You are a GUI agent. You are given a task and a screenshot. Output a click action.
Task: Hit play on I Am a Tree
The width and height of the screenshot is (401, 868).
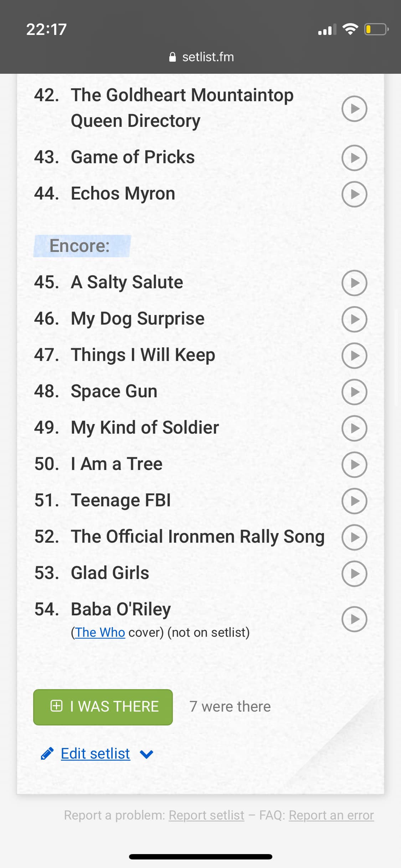pos(354,465)
